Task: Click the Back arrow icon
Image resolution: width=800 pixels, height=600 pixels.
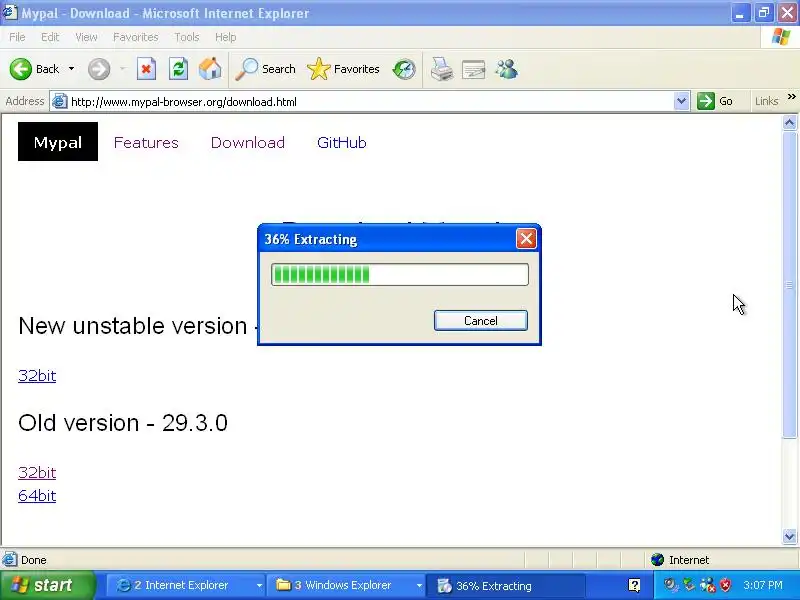Action: [x=21, y=69]
